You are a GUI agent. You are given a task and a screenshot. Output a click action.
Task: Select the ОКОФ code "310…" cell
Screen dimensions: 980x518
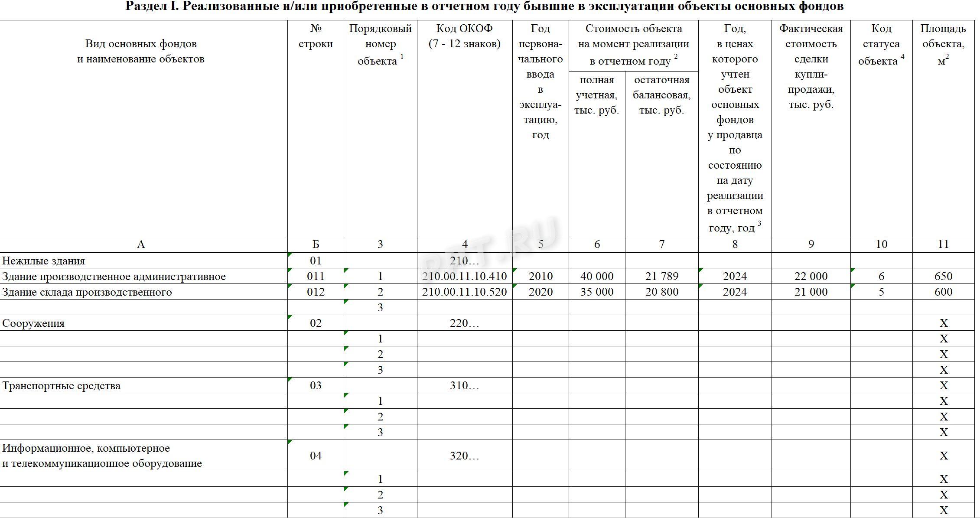[465, 386]
